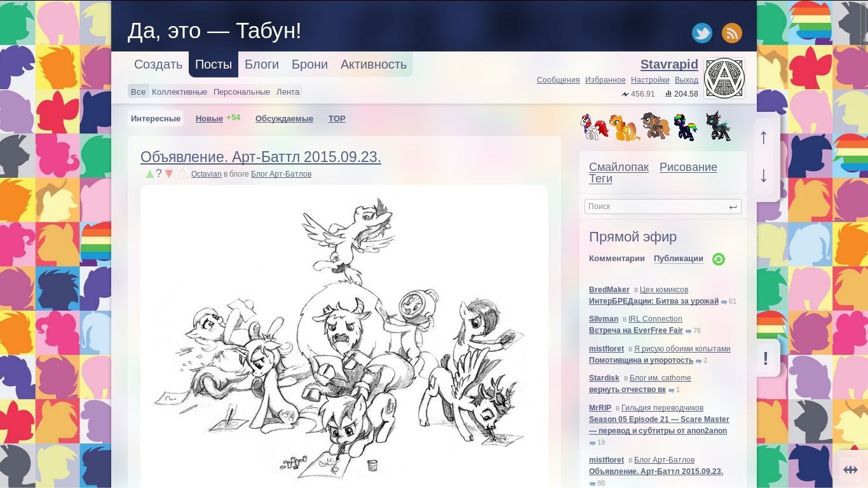Refresh the live feed with the green circular icon
The image size is (868, 488).
718,259
